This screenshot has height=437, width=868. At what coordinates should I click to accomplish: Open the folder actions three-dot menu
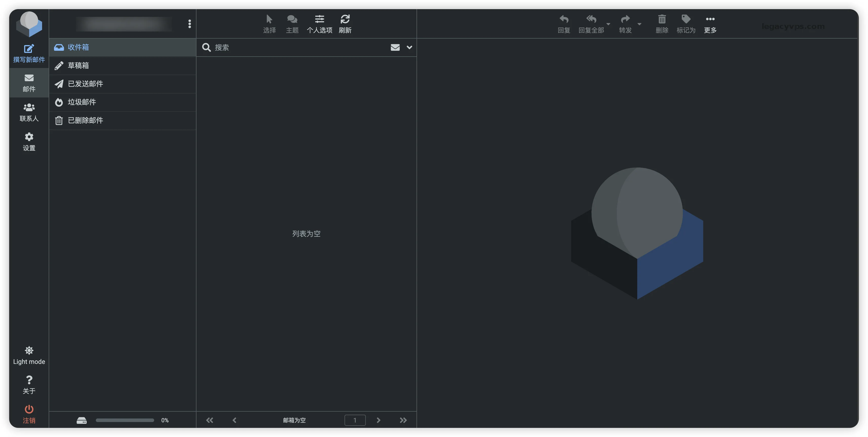tap(190, 24)
